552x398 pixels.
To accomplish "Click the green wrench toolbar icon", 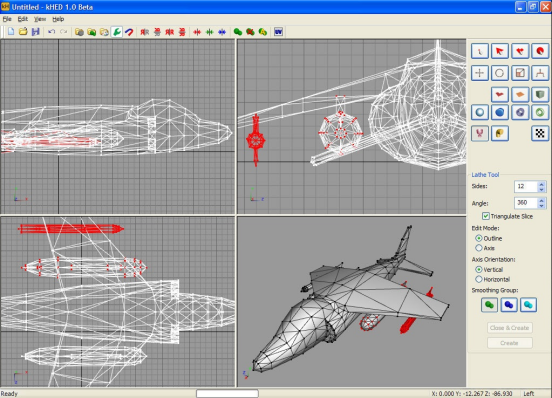I will 117,32.
